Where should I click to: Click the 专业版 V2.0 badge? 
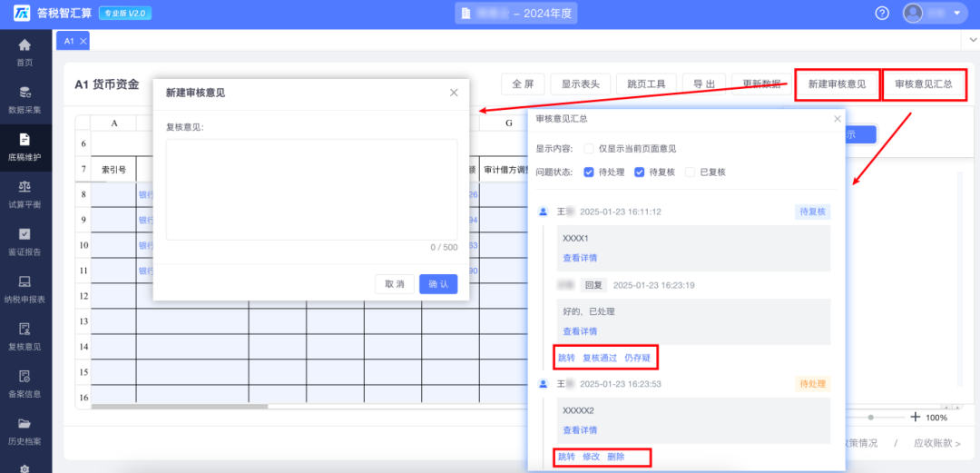[125, 13]
